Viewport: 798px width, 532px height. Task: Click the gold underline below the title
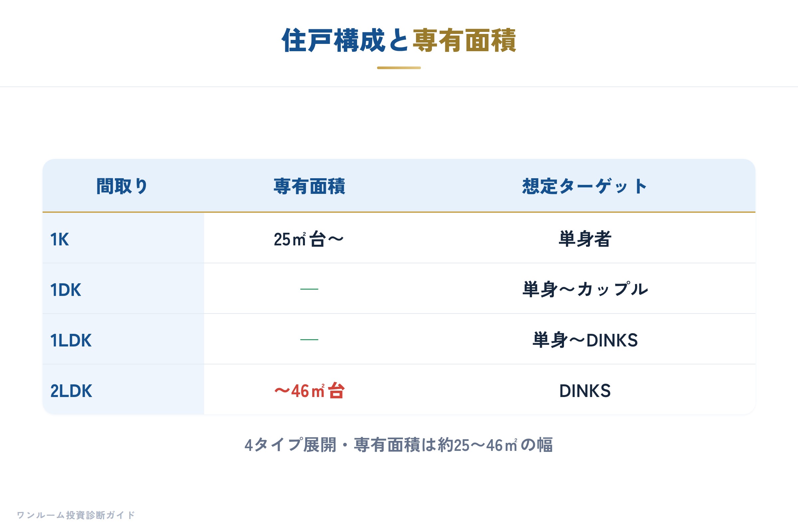(x=399, y=68)
